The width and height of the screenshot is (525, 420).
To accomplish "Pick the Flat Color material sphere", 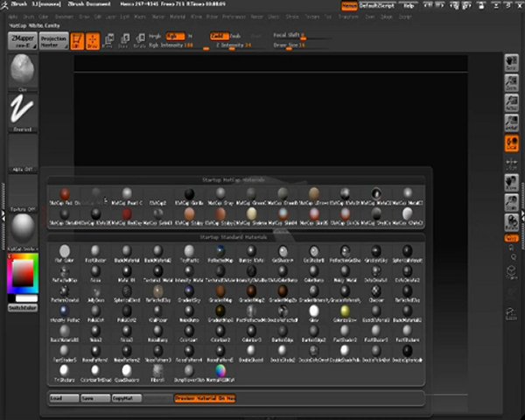I will (x=65, y=252).
